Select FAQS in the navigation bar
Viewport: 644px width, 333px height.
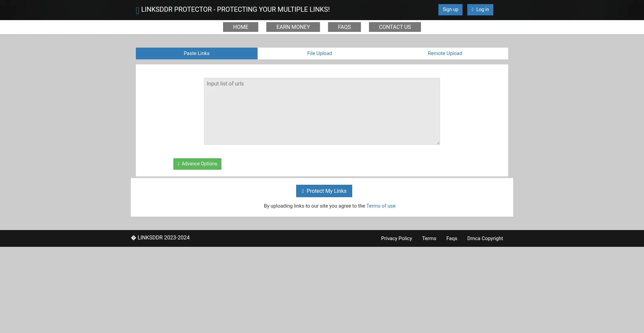point(344,27)
